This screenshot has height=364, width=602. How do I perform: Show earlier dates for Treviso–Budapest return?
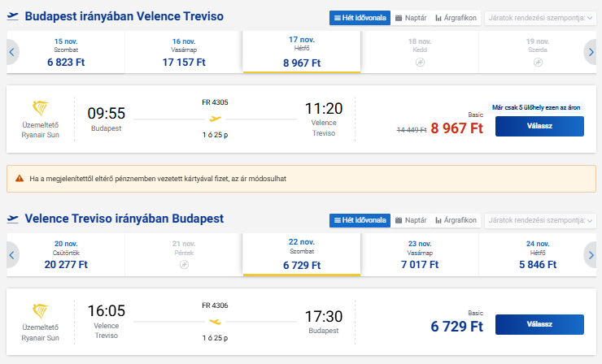point(11,255)
